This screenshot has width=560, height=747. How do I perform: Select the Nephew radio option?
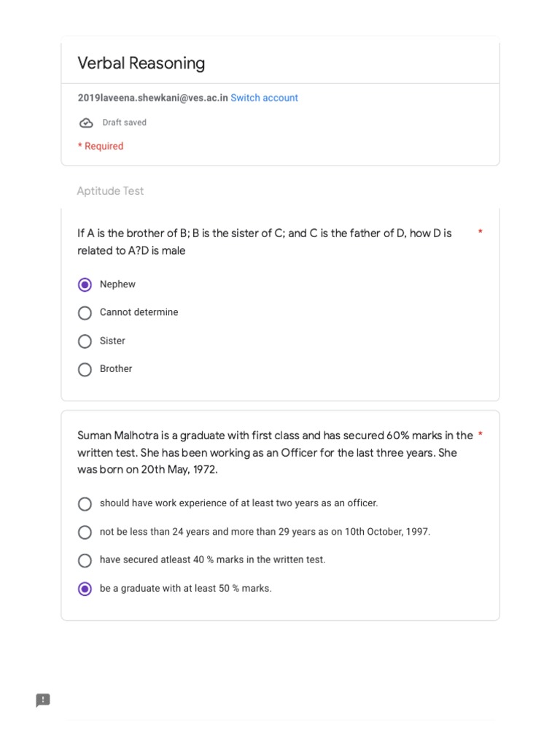pyautogui.click(x=85, y=285)
